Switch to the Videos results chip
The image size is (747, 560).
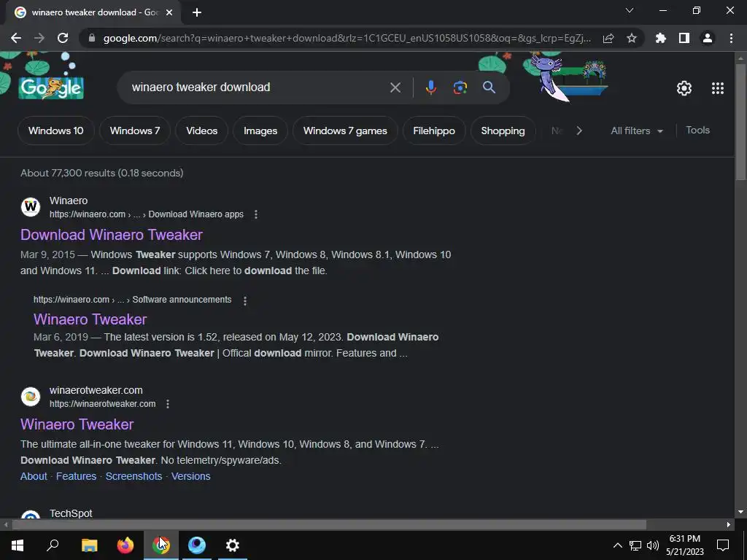coord(201,131)
